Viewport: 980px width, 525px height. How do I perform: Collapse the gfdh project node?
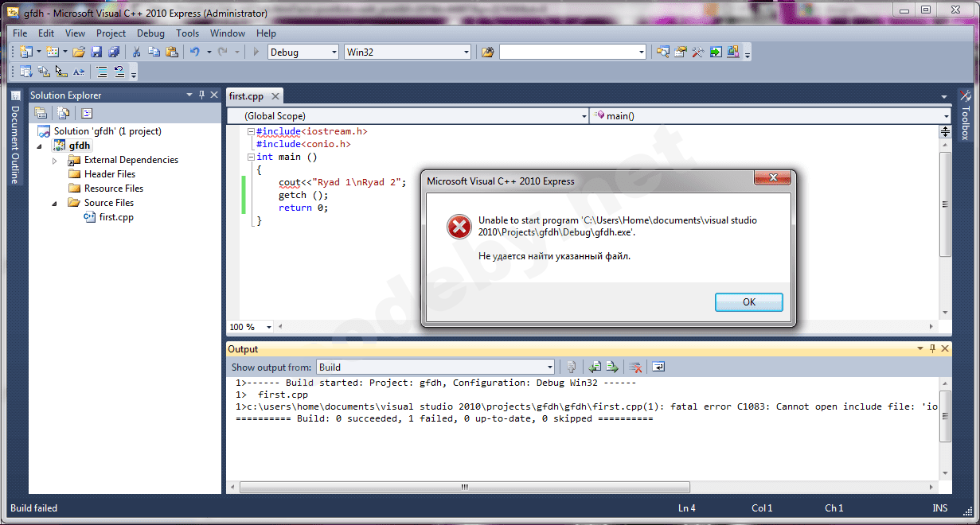tap(40, 146)
